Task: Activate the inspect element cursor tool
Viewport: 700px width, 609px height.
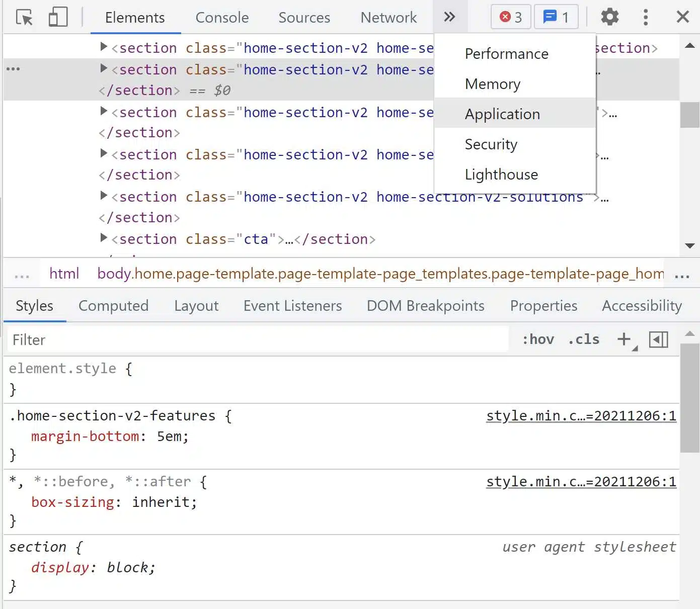Action: (x=23, y=17)
